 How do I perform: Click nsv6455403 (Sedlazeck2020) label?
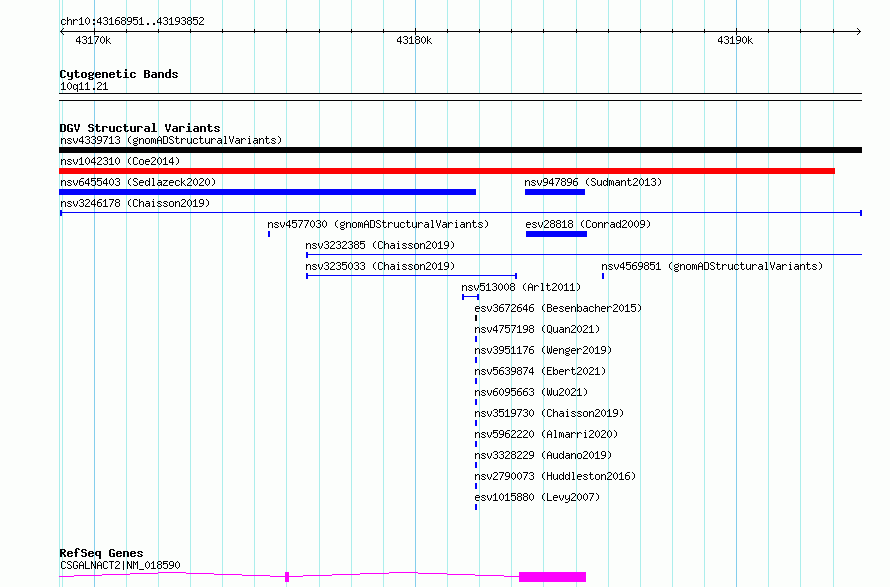point(138,182)
